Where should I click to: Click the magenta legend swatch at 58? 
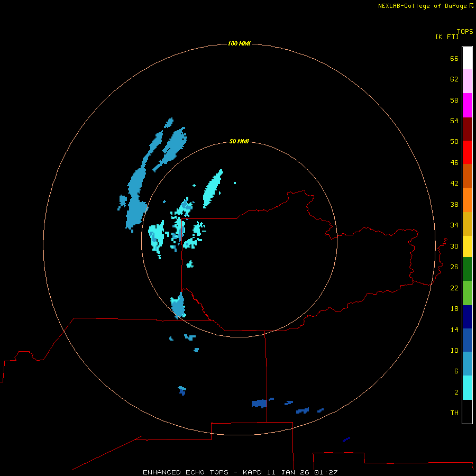(x=467, y=105)
